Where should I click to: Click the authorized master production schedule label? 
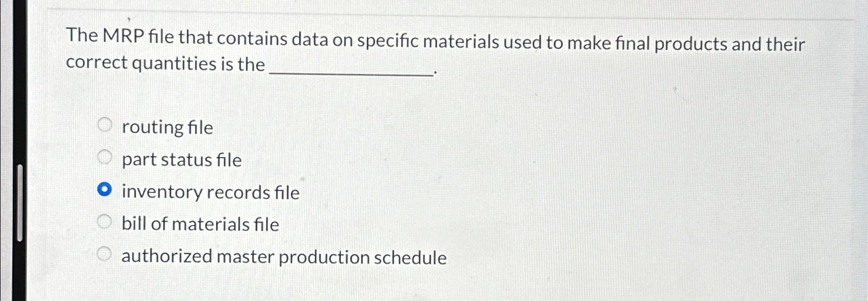point(283,256)
